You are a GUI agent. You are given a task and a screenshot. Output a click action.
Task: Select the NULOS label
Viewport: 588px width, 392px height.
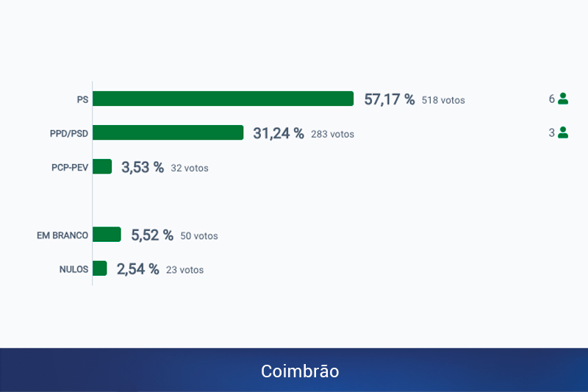[73, 269]
